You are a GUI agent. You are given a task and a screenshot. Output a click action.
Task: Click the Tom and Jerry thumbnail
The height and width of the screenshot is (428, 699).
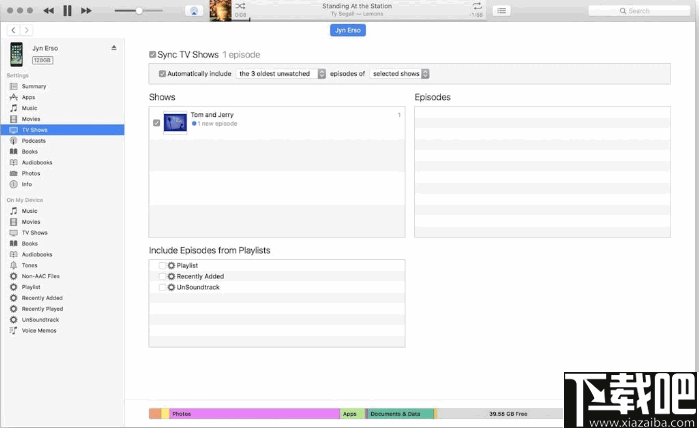click(x=175, y=122)
